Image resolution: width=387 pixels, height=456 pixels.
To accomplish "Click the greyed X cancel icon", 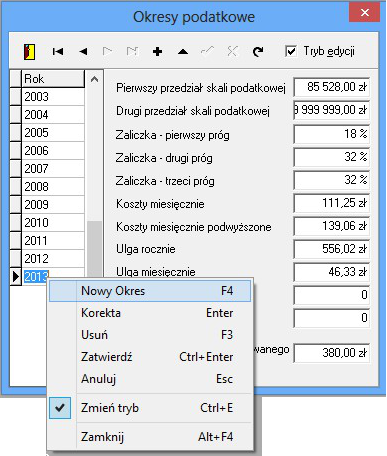I will point(232,51).
